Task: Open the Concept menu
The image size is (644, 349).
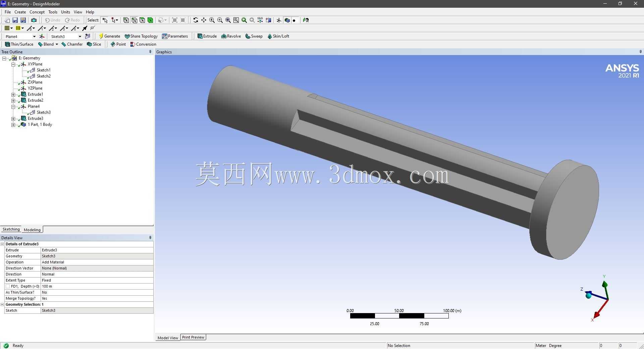Action: 37,12
